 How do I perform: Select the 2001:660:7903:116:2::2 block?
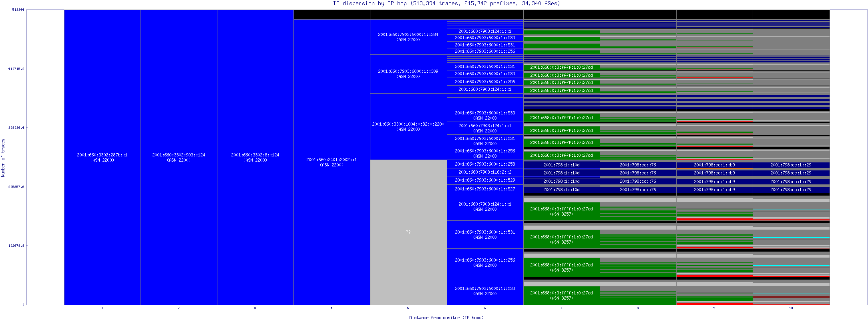pyautogui.click(x=485, y=172)
